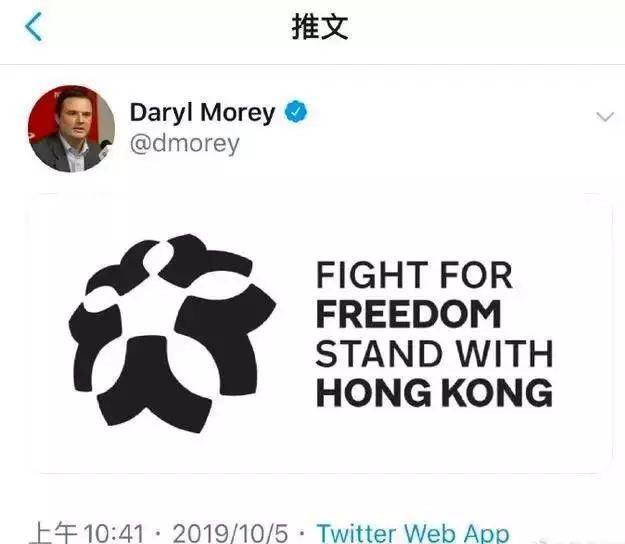This screenshot has height=544, width=625.
Task: Click the Daryl Morey display name
Action: pyautogui.click(x=202, y=113)
